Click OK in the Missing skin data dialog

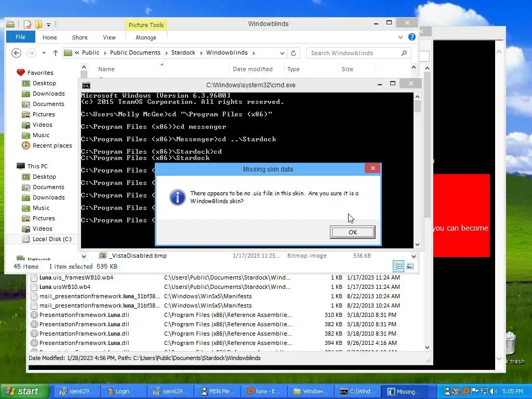click(x=353, y=232)
